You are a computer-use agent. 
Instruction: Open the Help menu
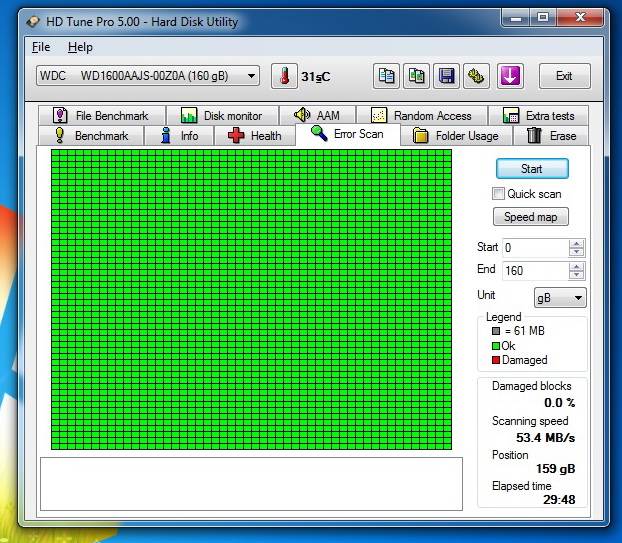point(80,47)
